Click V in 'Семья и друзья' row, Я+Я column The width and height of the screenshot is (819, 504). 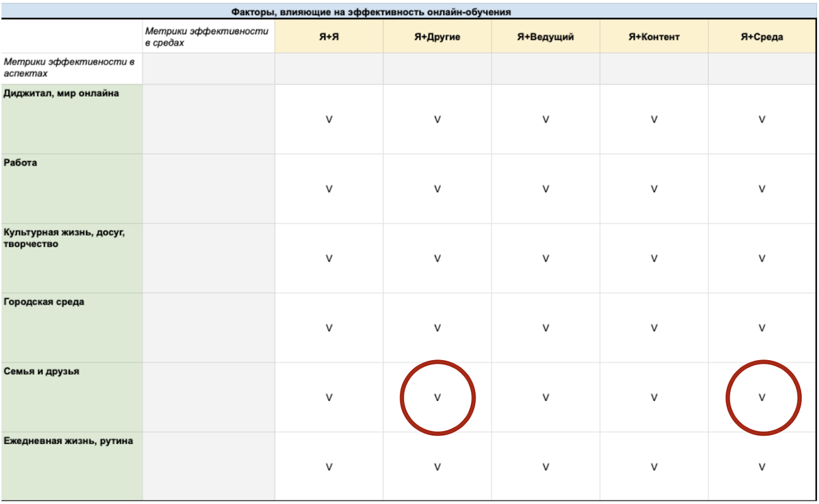[x=329, y=398]
